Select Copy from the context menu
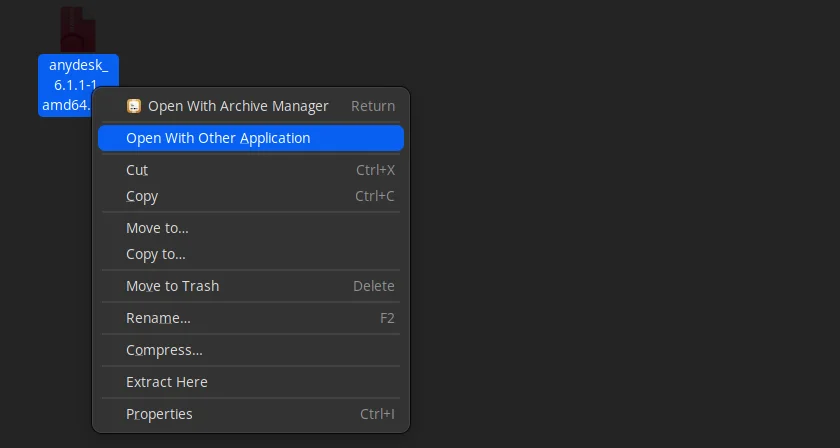Image resolution: width=840 pixels, height=448 pixels. coord(142,196)
